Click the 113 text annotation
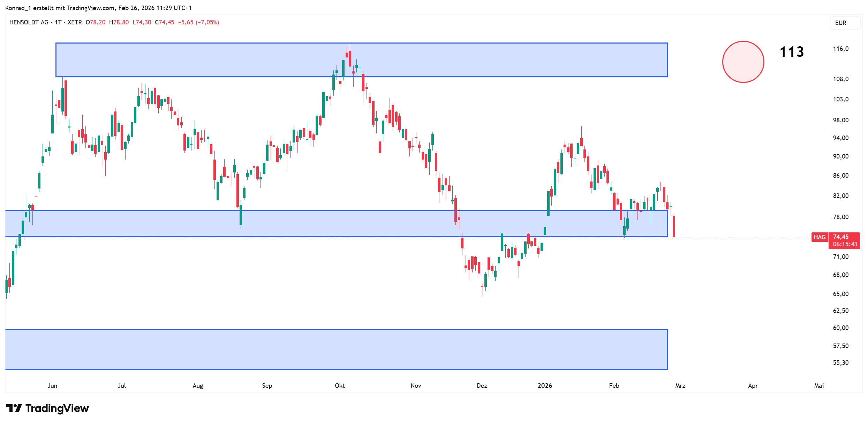Viewport: 868px width, 424px height. tap(792, 52)
